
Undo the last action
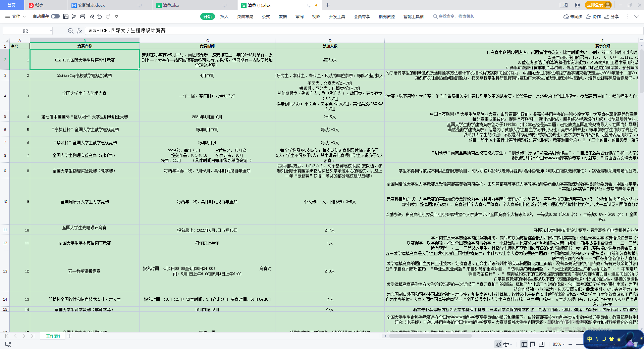click(100, 16)
